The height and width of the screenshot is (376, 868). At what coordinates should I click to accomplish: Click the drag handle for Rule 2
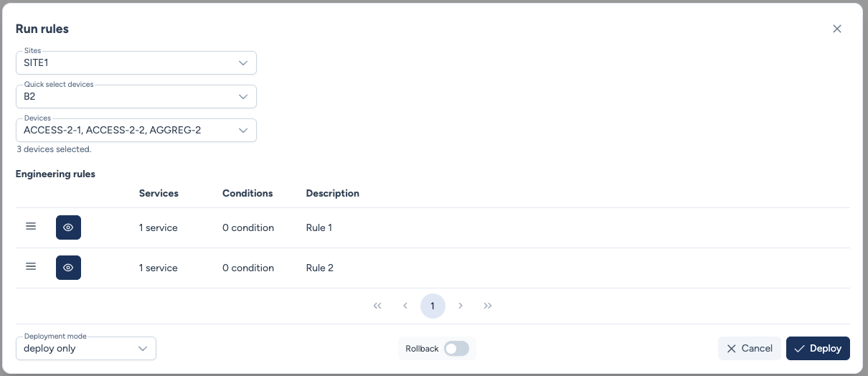click(x=31, y=267)
